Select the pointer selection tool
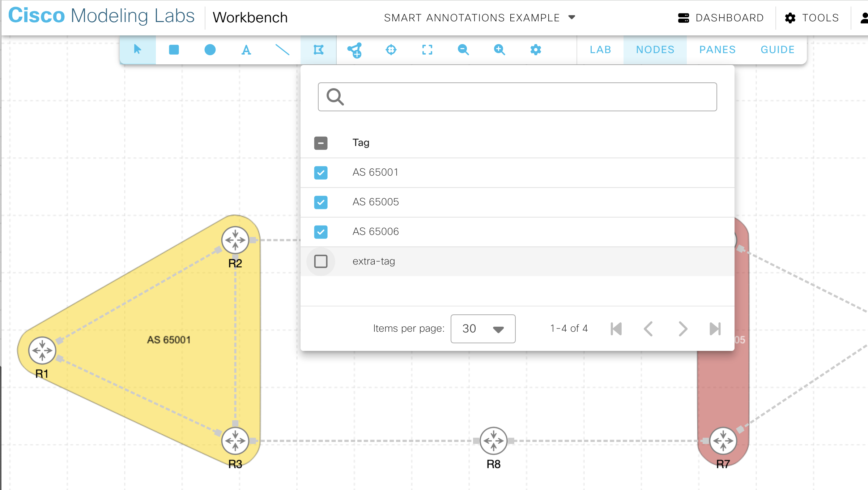The width and height of the screenshot is (868, 490). (x=137, y=50)
